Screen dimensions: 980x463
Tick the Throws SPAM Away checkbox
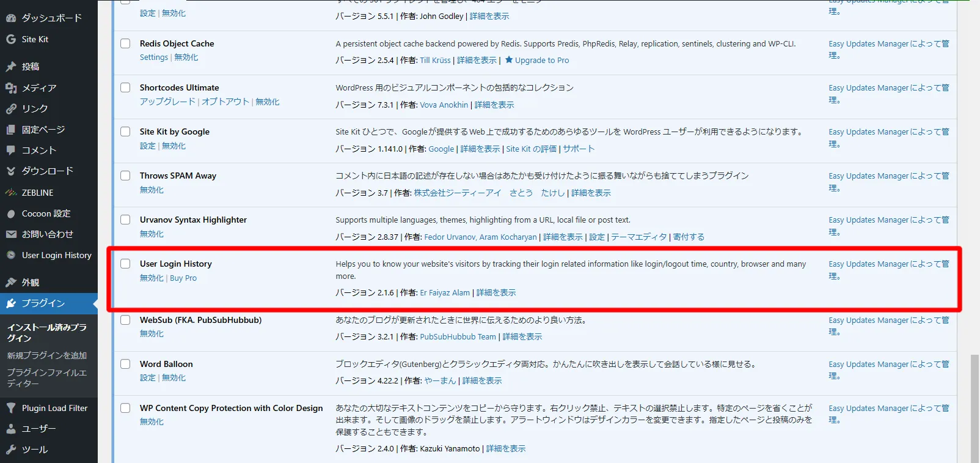tap(125, 176)
